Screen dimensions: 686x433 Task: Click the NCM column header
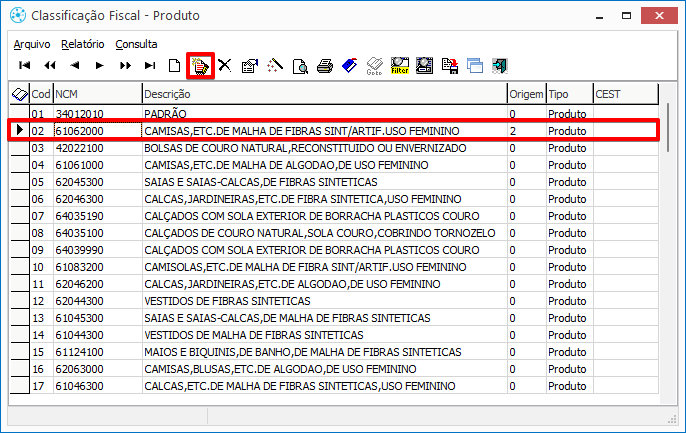click(98, 94)
